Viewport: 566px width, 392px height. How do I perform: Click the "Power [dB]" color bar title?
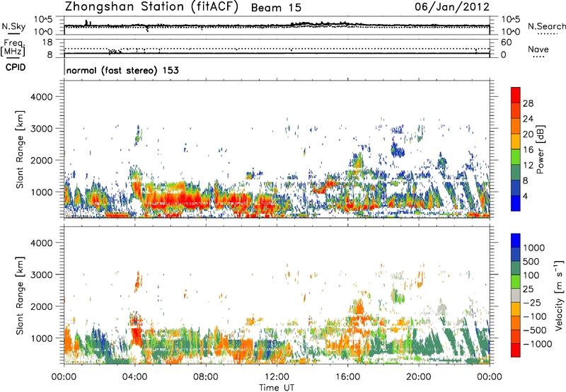point(540,149)
